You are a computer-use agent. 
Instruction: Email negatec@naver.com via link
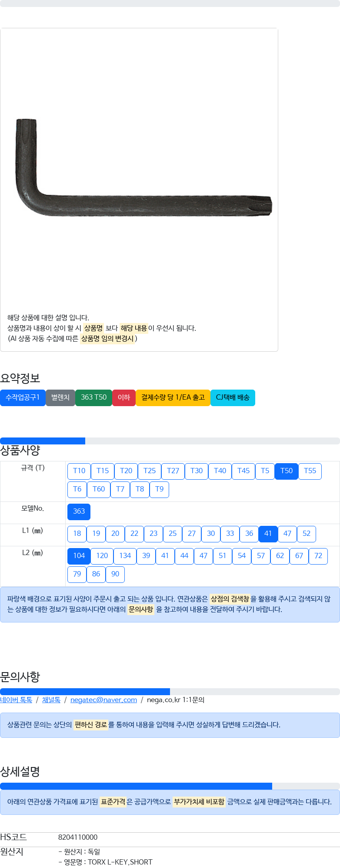[103, 700]
